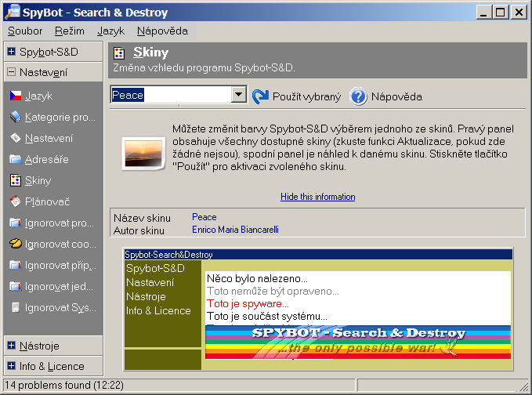
Task: Open the Soubor menu
Action: [x=25, y=31]
